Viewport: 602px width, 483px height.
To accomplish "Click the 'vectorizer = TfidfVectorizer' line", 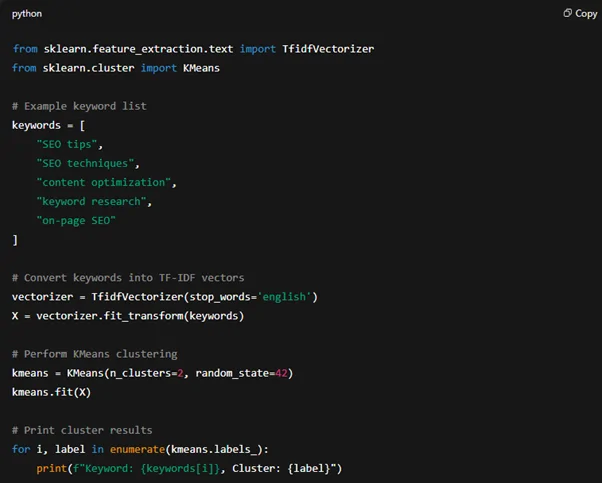I will tap(165, 297).
